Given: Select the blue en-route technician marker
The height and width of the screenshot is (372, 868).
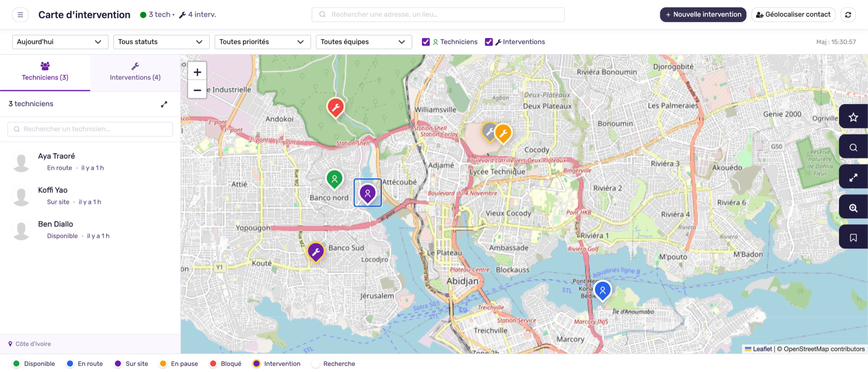Looking at the screenshot, I should point(603,290).
